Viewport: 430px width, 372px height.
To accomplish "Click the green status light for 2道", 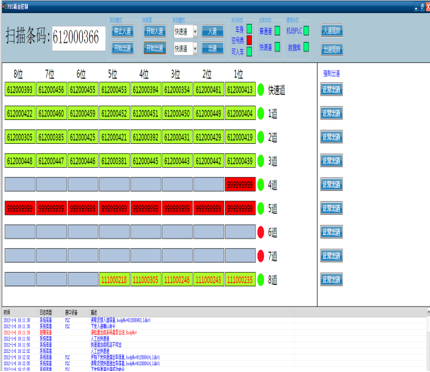I will [261, 137].
